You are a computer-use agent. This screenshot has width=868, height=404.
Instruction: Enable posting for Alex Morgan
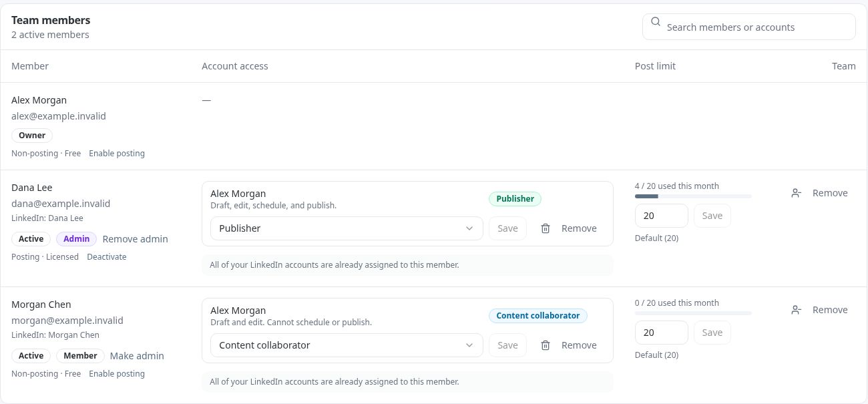click(117, 153)
